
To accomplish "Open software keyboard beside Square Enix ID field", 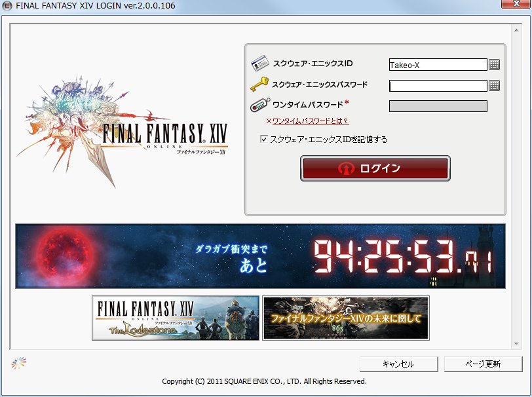I will pyautogui.click(x=494, y=64).
